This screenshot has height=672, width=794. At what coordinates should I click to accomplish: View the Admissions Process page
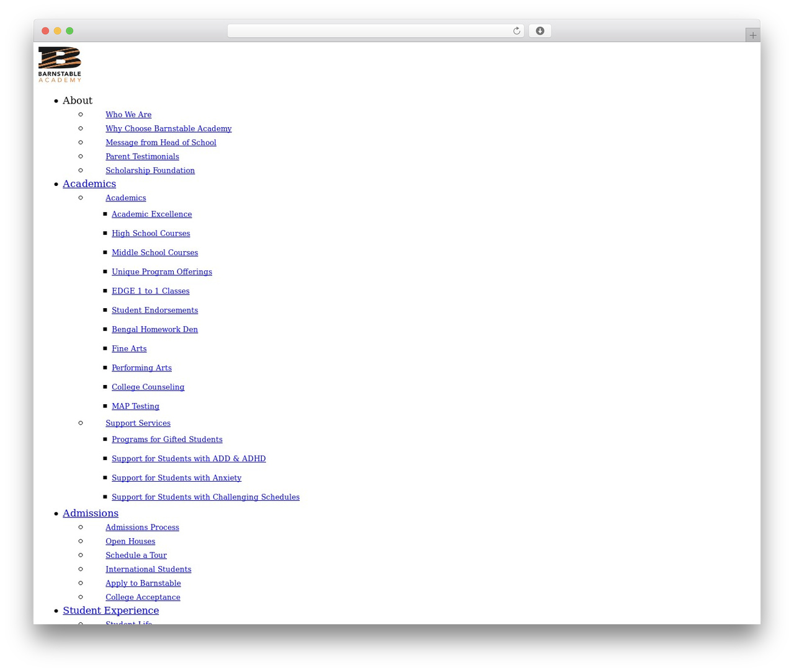142,528
